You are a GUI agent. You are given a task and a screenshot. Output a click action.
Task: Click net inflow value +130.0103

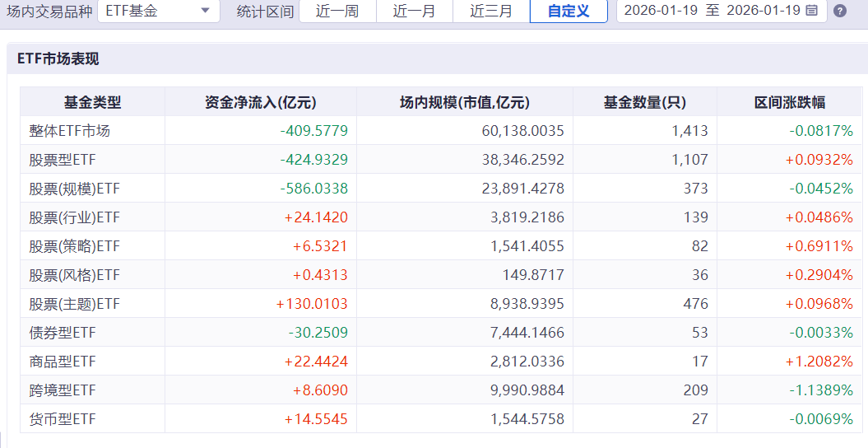click(312, 303)
